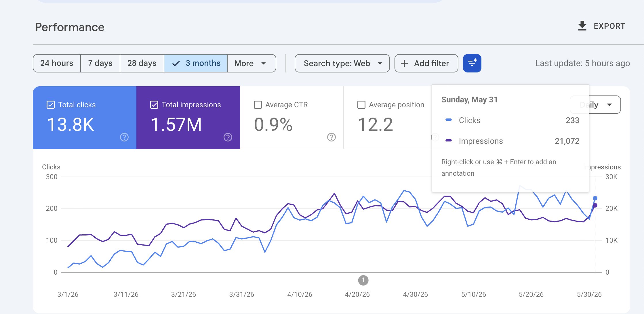
Task: Click the 4/20/26 x-axis date label
Action: 357,294
